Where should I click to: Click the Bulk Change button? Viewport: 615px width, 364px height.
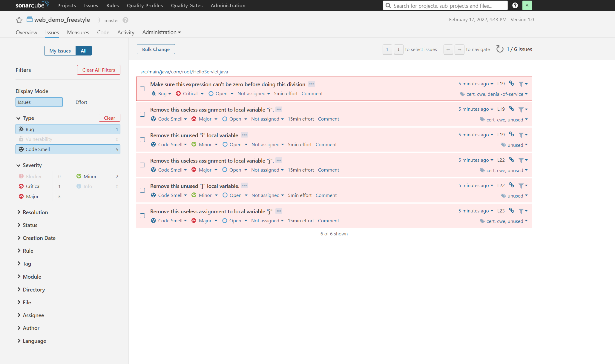coord(156,49)
